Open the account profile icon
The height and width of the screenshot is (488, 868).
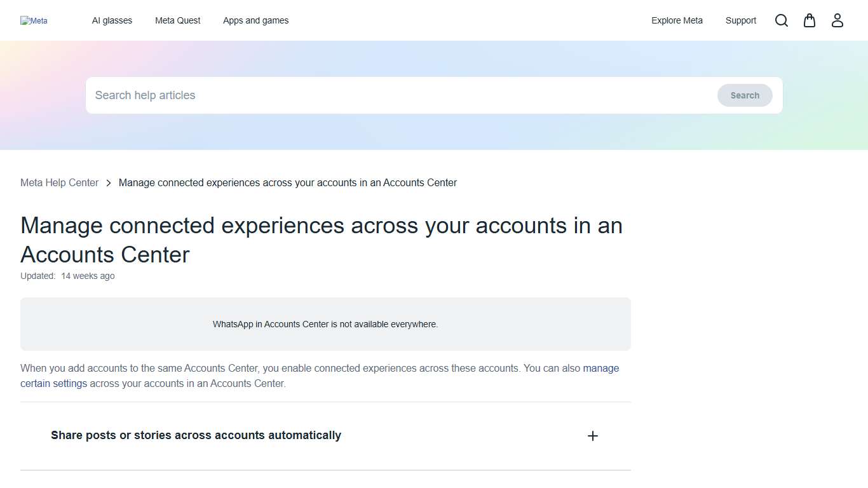837,20
